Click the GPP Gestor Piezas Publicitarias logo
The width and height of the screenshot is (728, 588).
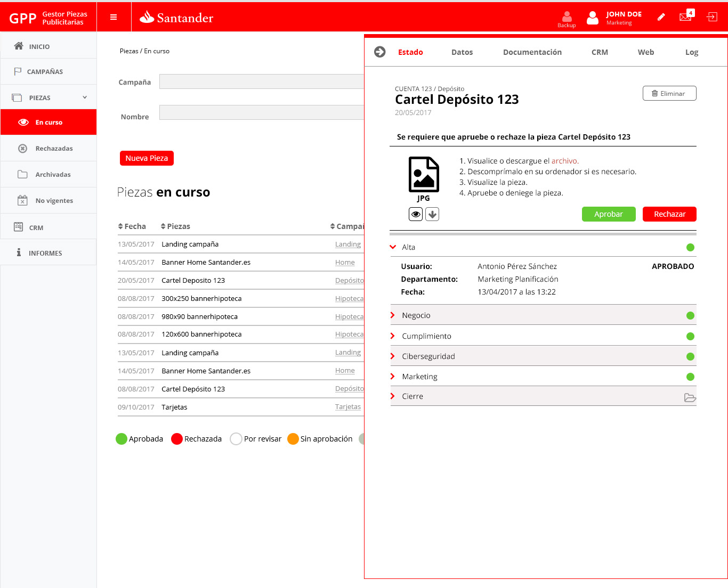(x=48, y=18)
